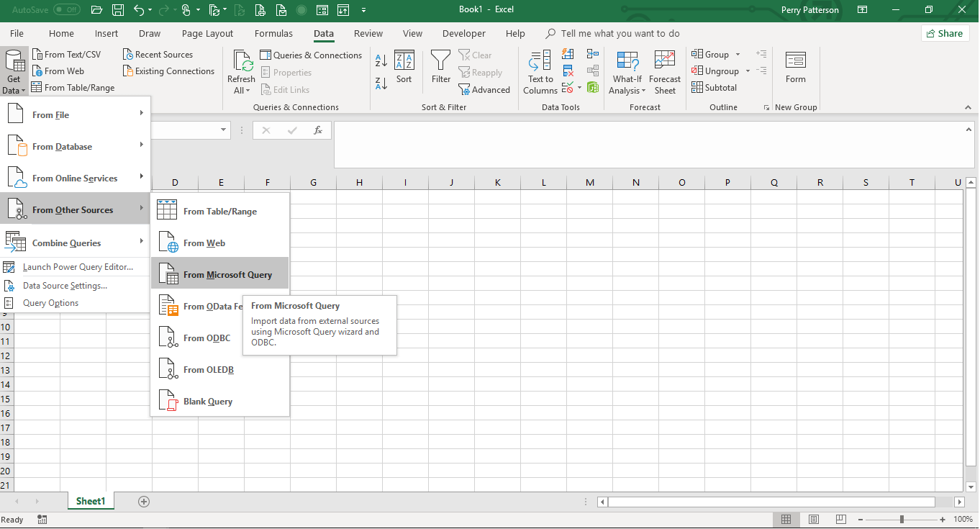Expand the Group dropdown arrow
Screen dimensions: 980x529
[x=738, y=55]
